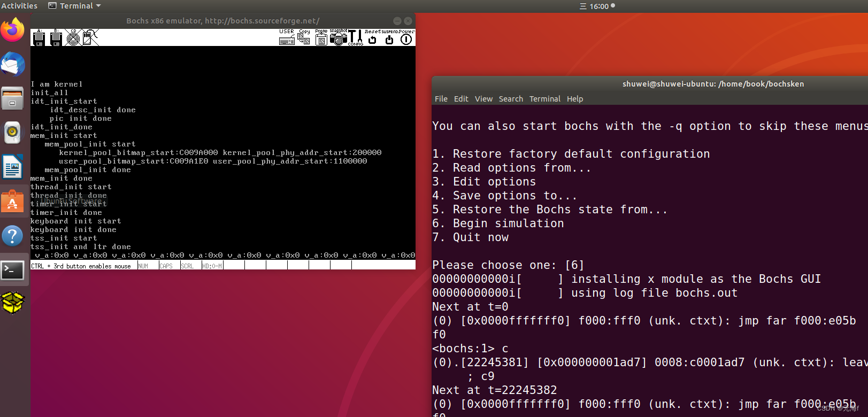Open Firefox from the Ubuntu dock
868x417 pixels.
click(x=13, y=29)
